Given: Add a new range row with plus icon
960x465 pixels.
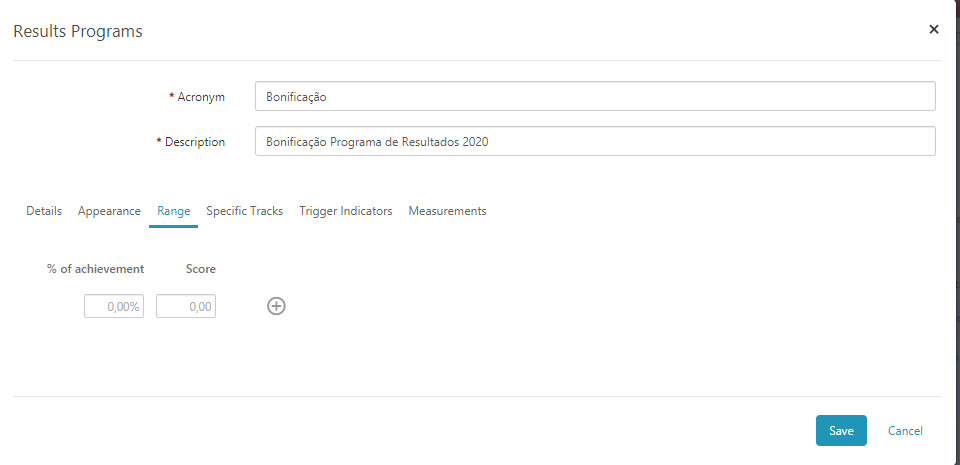Looking at the screenshot, I should coord(276,306).
